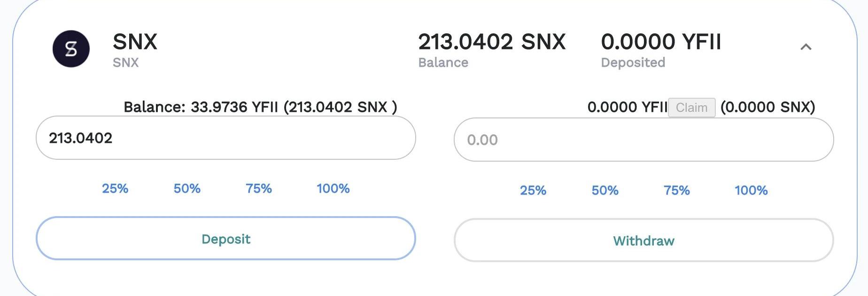Set withdraw amount to 25%

click(533, 190)
